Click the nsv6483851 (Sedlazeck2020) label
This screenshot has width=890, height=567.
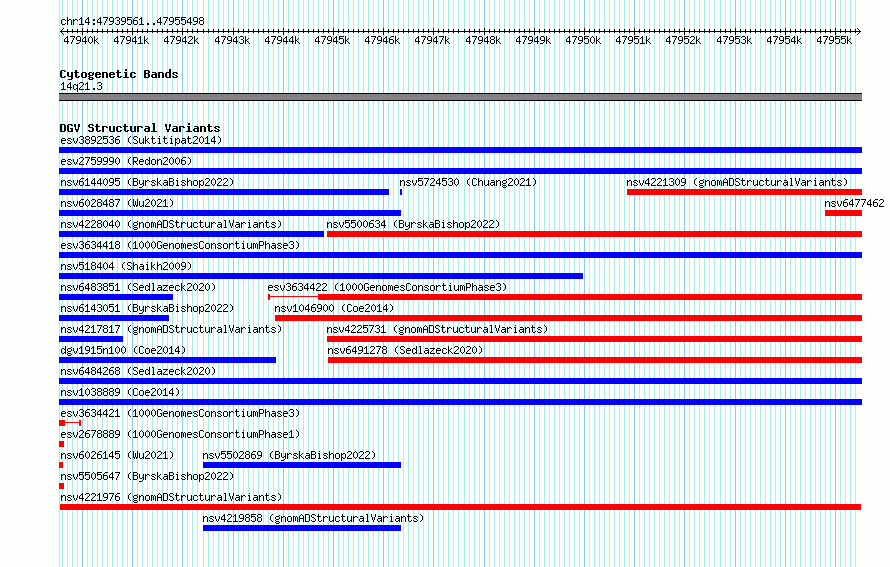click(138, 287)
